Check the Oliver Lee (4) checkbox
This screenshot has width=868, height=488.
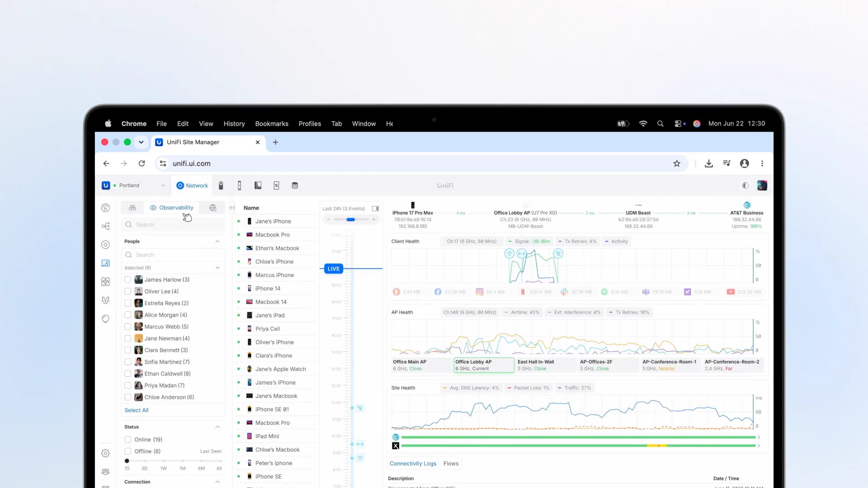[128, 291]
